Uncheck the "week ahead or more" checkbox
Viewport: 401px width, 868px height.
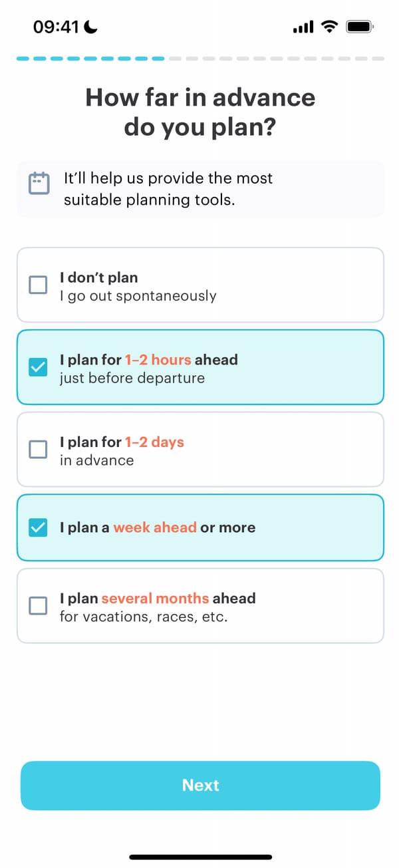39,528
